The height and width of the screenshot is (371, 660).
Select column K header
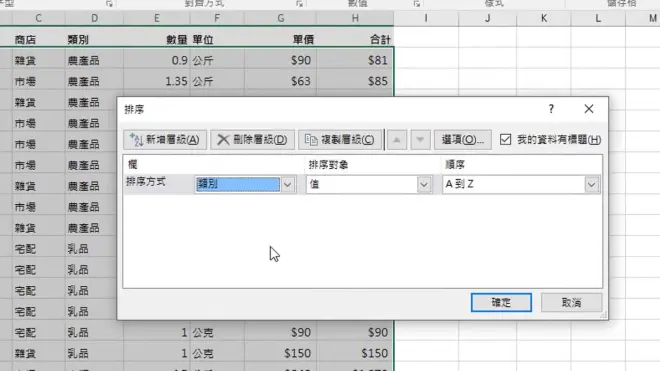coord(544,19)
